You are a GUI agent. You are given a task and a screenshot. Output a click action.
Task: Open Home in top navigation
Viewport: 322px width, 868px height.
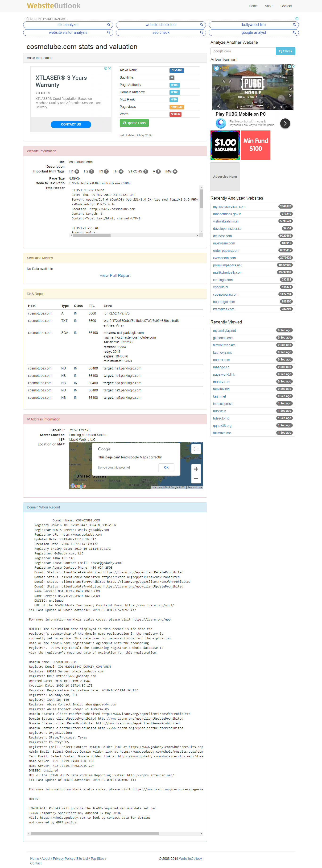click(253, 6)
